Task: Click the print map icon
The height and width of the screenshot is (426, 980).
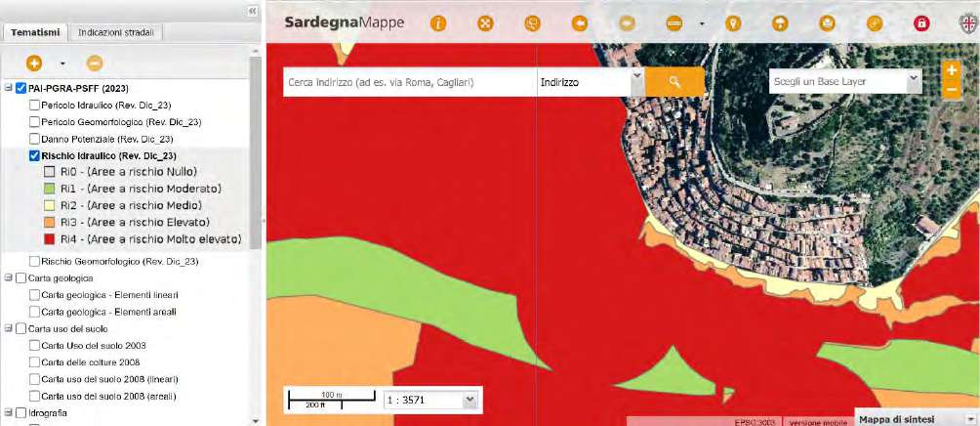Action: (827, 22)
